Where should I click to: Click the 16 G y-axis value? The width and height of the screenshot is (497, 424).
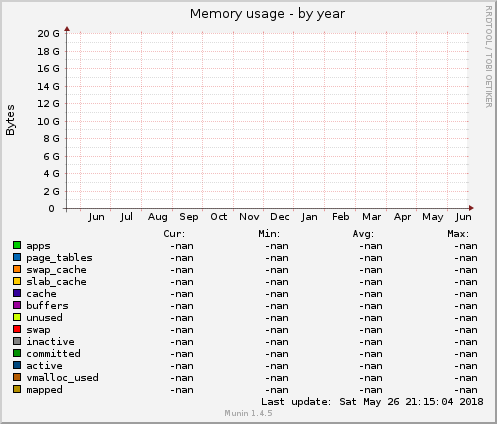[x=48, y=69]
